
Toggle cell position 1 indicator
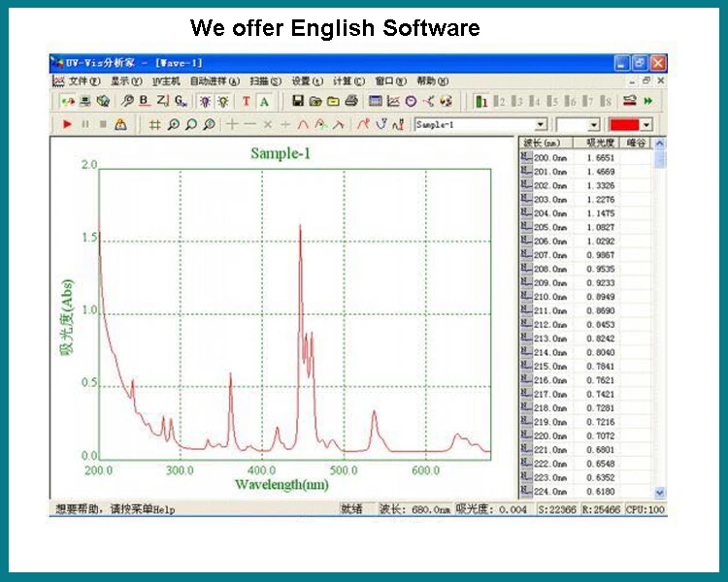coord(481,101)
